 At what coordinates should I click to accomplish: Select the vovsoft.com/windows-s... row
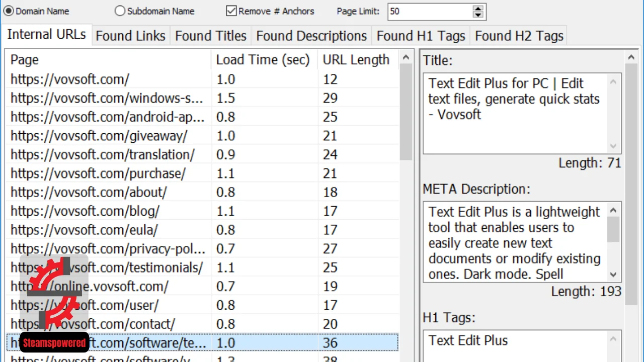[202, 98]
